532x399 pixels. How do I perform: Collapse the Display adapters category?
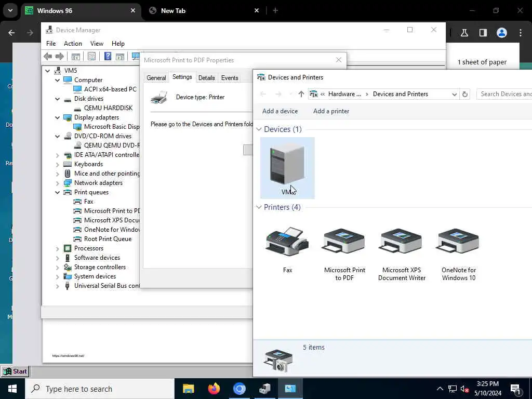[x=57, y=117]
